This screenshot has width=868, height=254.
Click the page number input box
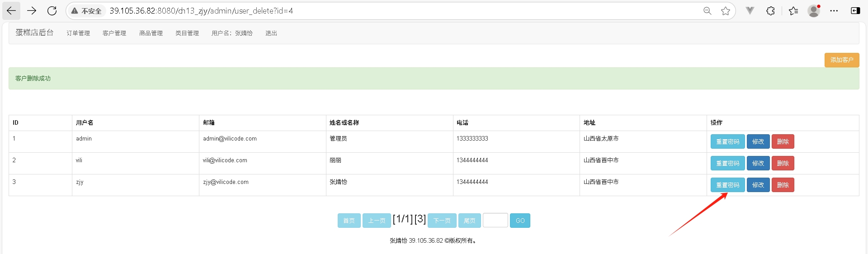pyautogui.click(x=495, y=221)
